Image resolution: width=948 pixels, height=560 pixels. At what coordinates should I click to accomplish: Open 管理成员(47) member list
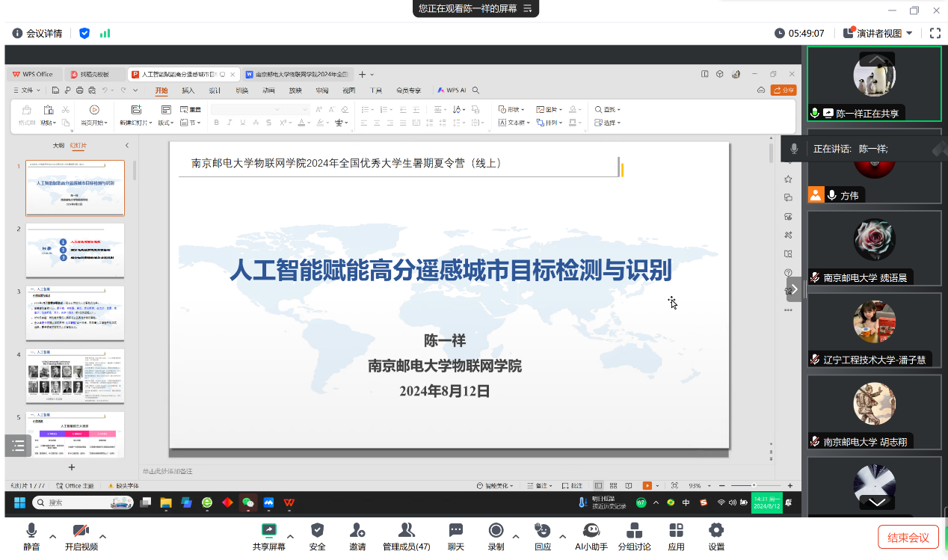coord(406,536)
